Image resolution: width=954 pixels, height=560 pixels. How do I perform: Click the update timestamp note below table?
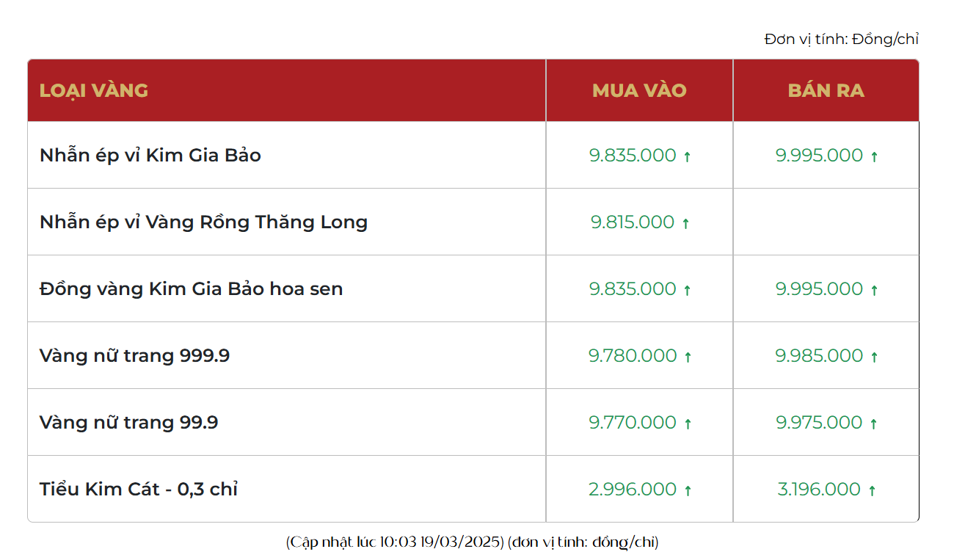(473, 542)
